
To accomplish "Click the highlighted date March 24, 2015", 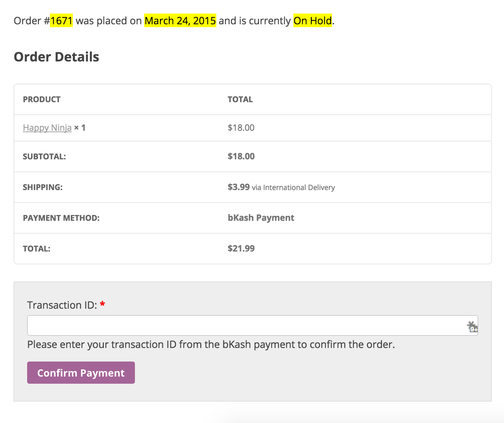I will [x=180, y=21].
